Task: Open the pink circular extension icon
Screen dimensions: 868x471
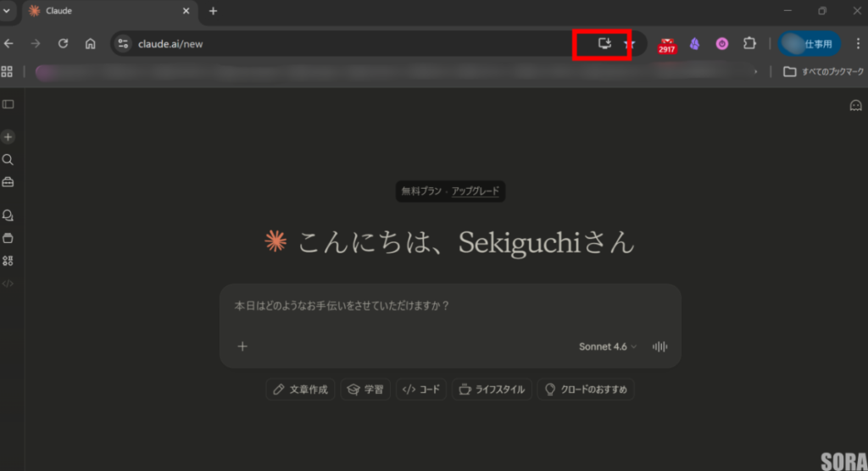Action: pyautogui.click(x=722, y=44)
